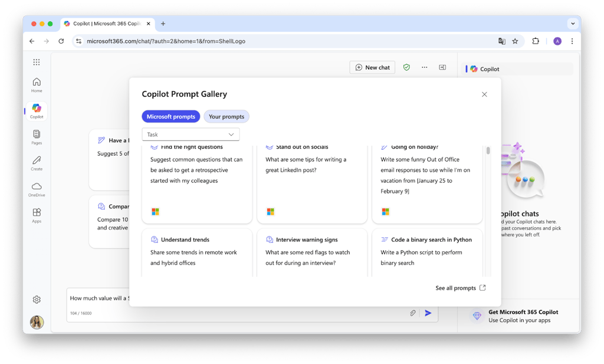
Task: Close the Copilot browser tab
Action: point(148,24)
